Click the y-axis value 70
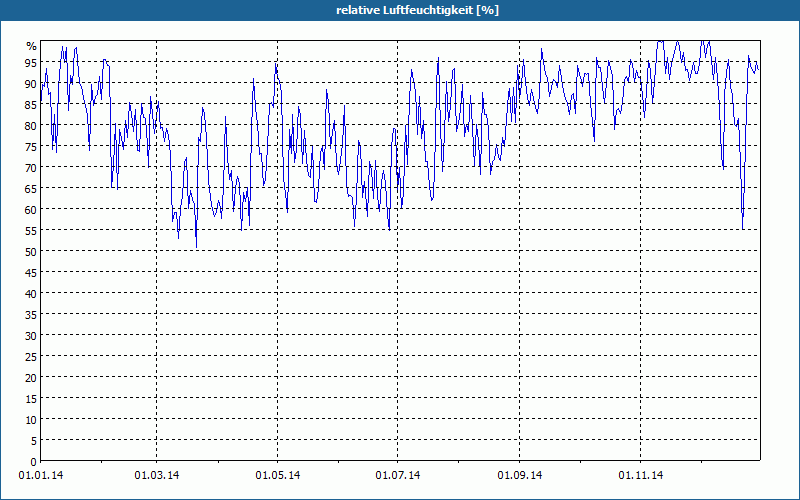The width and height of the screenshot is (800, 500). pyautogui.click(x=31, y=167)
